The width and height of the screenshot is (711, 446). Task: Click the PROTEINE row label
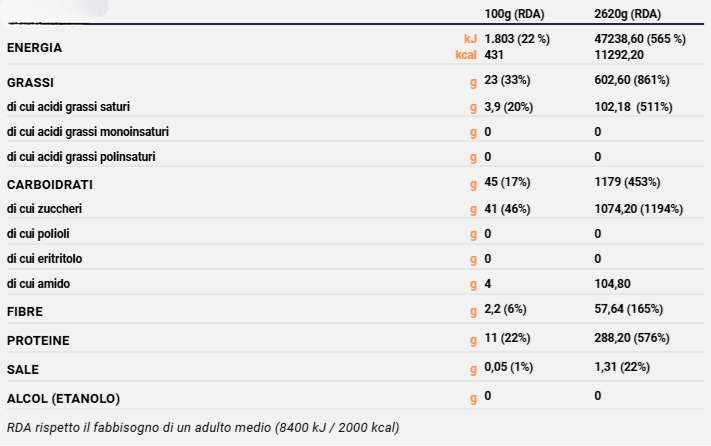click(x=38, y=341)
